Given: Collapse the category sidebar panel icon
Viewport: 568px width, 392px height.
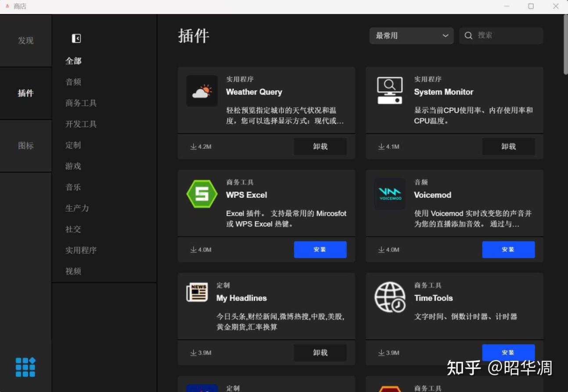Looking at the screenshot, I should (76, 39).
